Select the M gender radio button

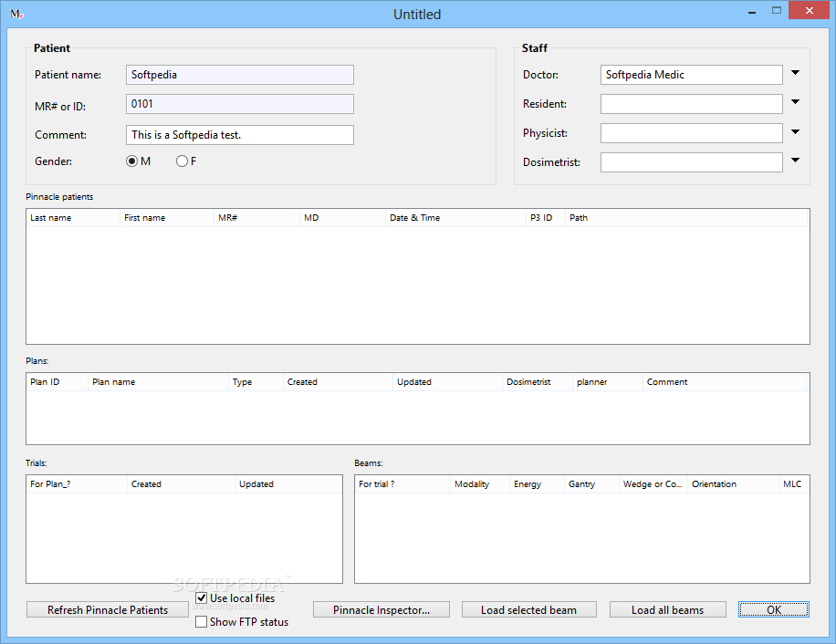tap(131, 161)
